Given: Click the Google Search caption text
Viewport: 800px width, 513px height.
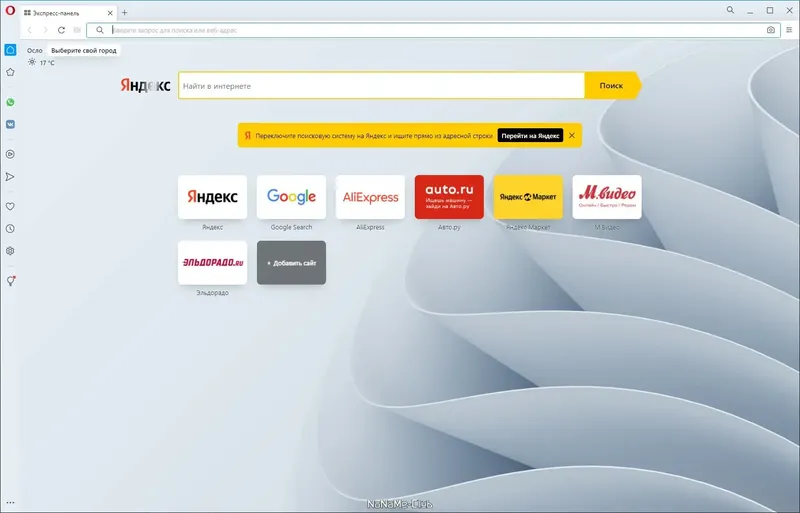Looking at the screenshot, I should click(x=291, y=227).
